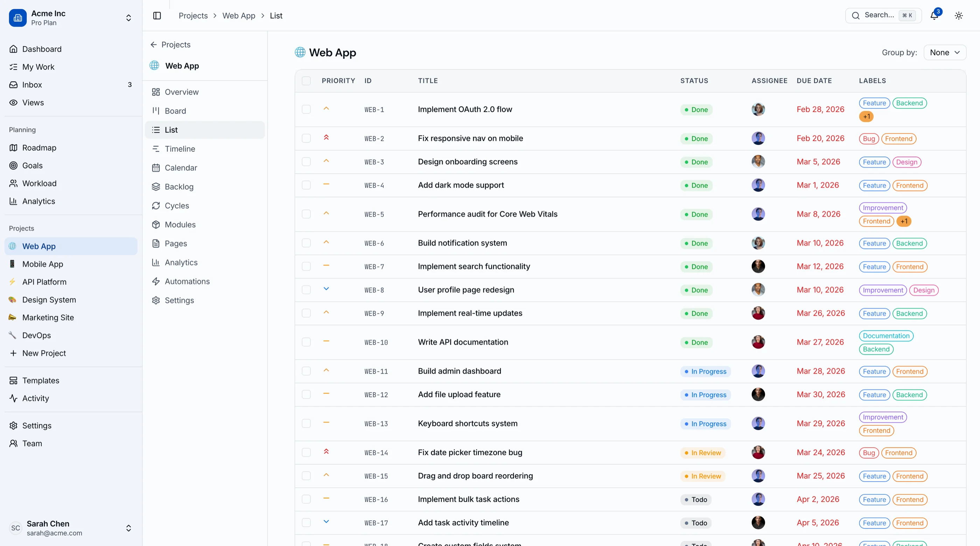Sort by the DUE DATE column header

[814, 81]
